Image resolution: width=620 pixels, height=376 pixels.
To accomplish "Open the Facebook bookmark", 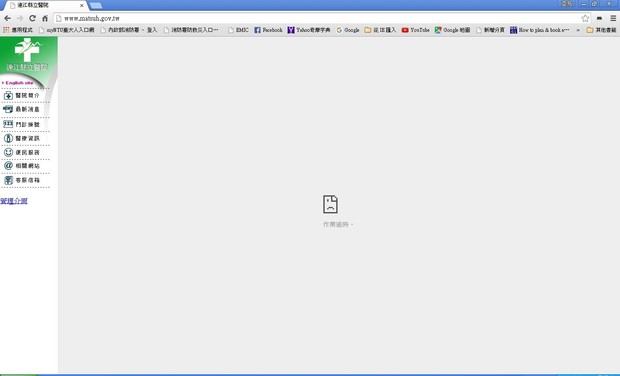I will click(x=268, y=30).
